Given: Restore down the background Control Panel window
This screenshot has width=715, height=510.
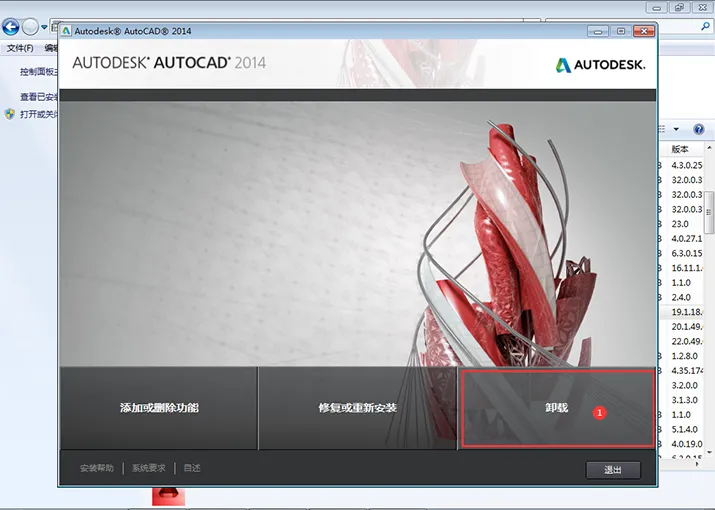Looking at the screenshot, I should 679,8.
